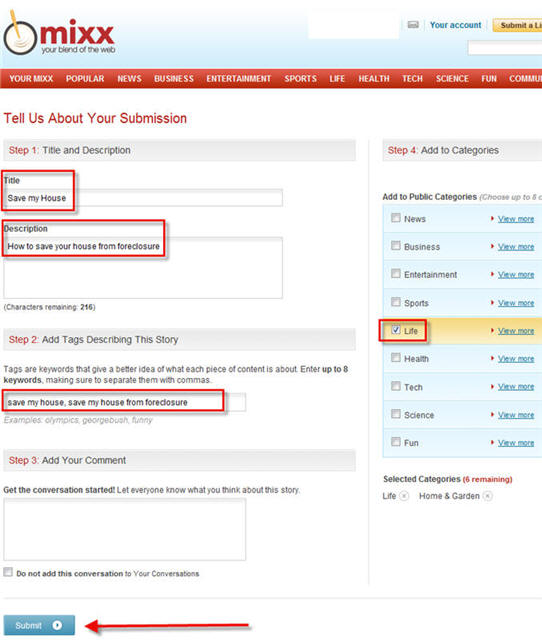Open the SCIENCE nav item
The width and height of the screenshot is (542, 644).
(x=452, y=78)
